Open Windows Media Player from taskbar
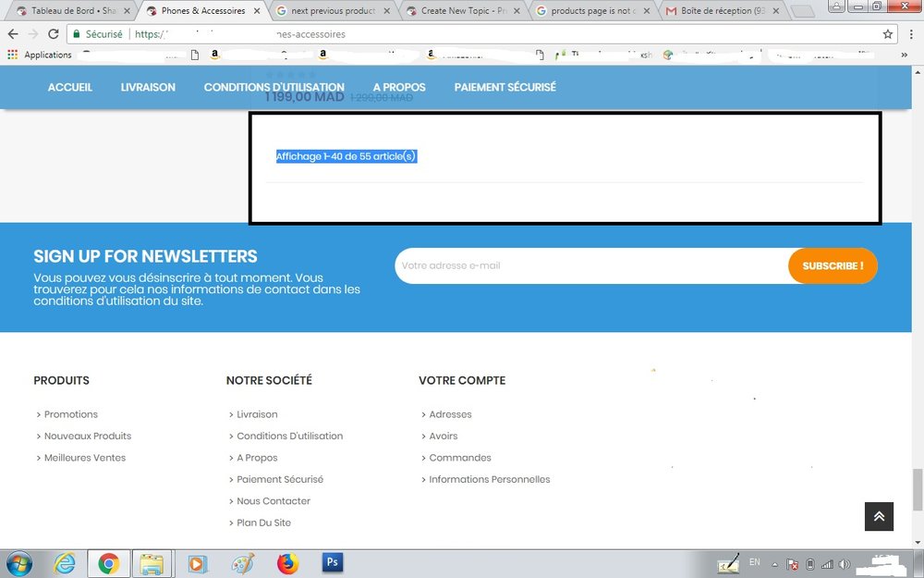This screenshot has width=924, height=578. coord(197,564)
